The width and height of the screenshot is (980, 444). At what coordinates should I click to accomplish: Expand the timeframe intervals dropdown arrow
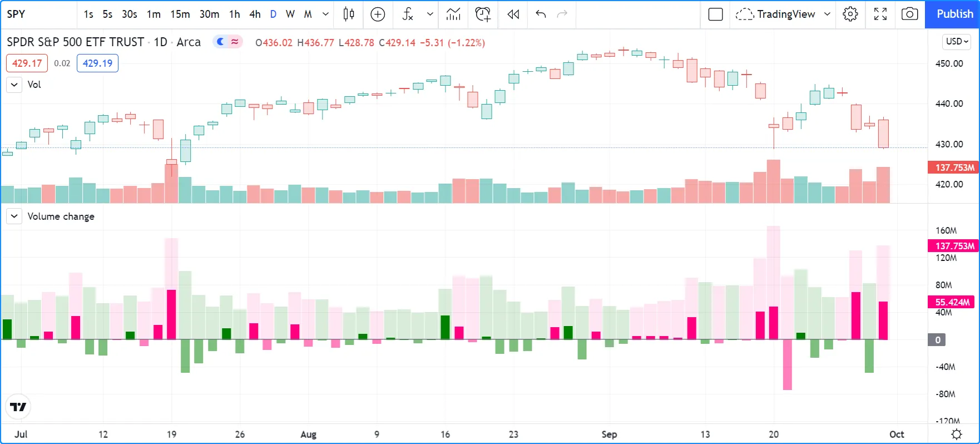[325, 14]
